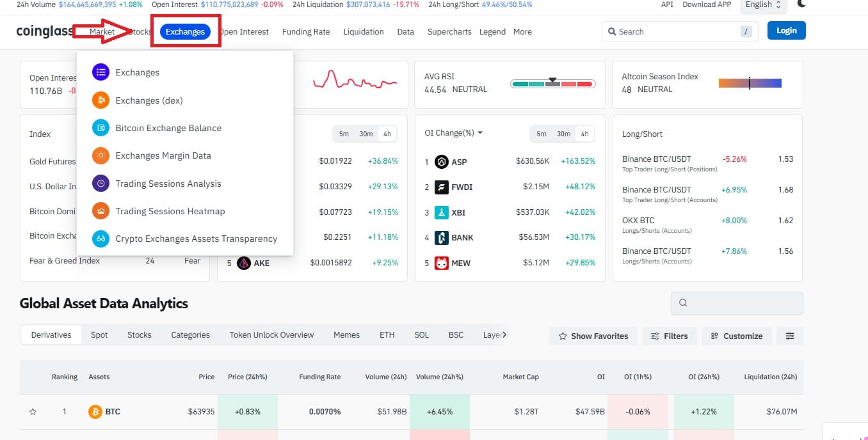Image resolution: width=868 pixels, height=440 pixels.
Task: Switch to the ETH tab
Action: [x=387, y=334]
